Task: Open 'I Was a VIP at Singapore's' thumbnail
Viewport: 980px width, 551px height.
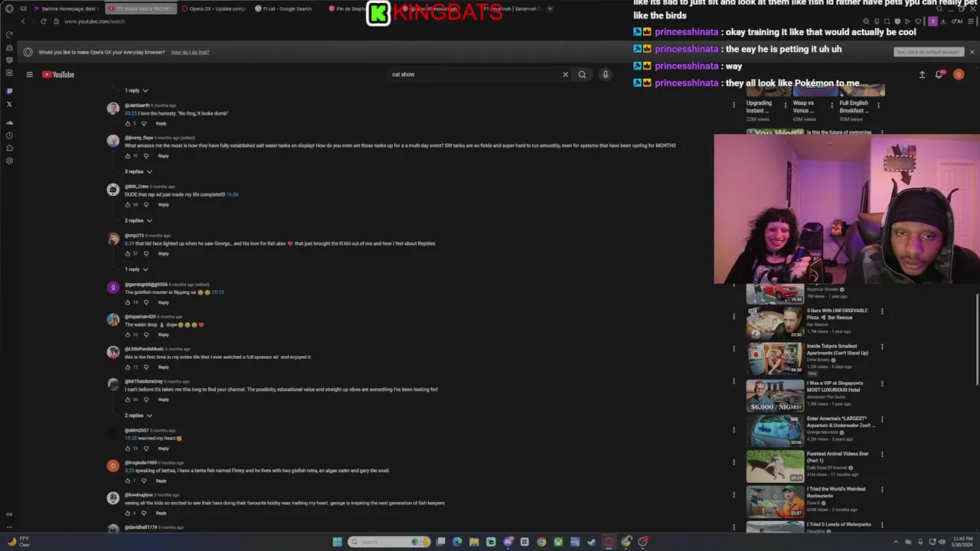Action: click(775, 395)
